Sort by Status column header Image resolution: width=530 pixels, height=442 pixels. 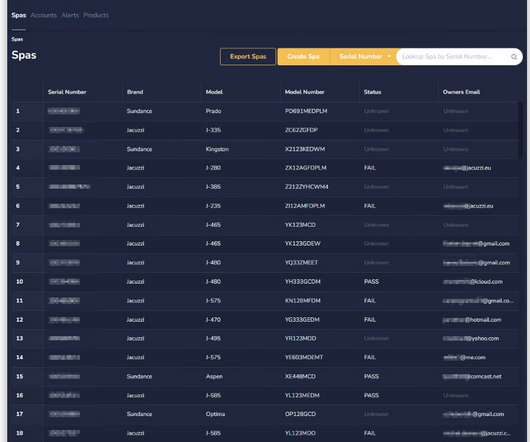coord(372,92)
